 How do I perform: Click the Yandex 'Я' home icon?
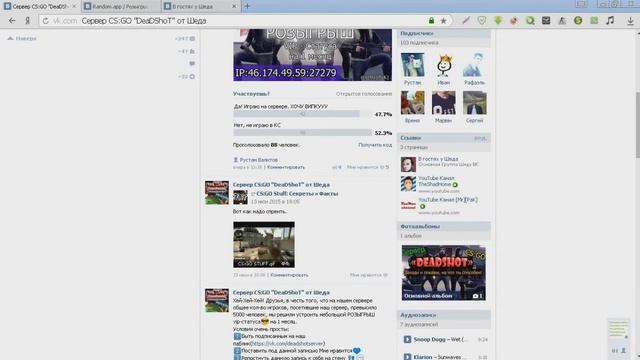point(27,20)
